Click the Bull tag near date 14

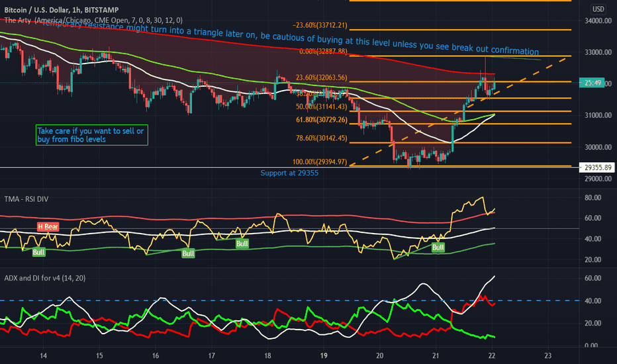[38, 252]
